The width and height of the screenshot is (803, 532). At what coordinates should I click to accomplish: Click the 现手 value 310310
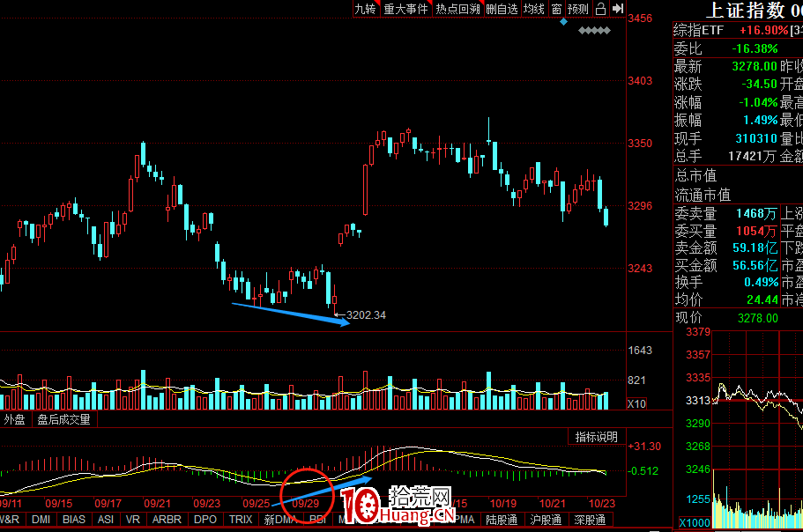[x=756, y=138]
